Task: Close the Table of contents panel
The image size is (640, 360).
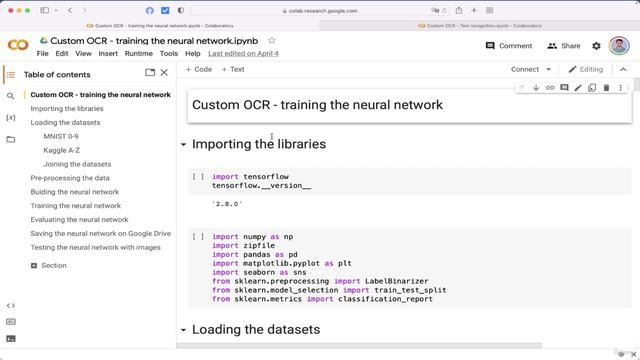Action: (164, 73)
